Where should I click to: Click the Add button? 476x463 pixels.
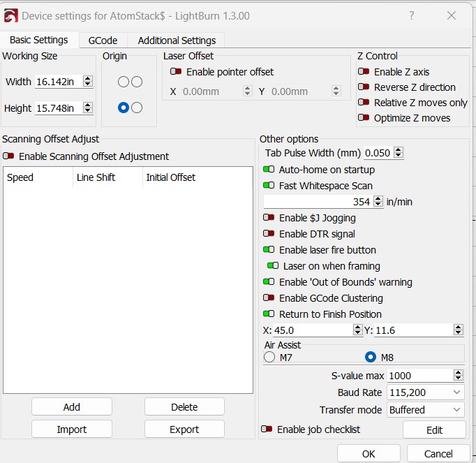72,407
